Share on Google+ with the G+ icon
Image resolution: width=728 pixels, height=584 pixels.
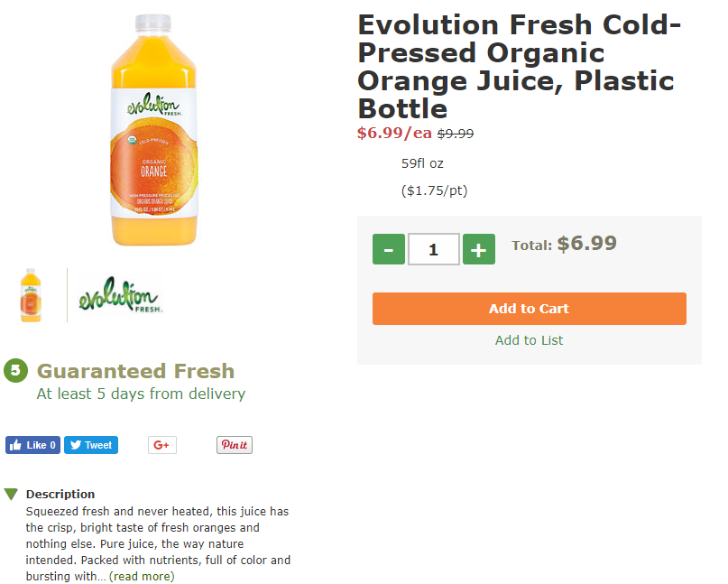(162, 445)
